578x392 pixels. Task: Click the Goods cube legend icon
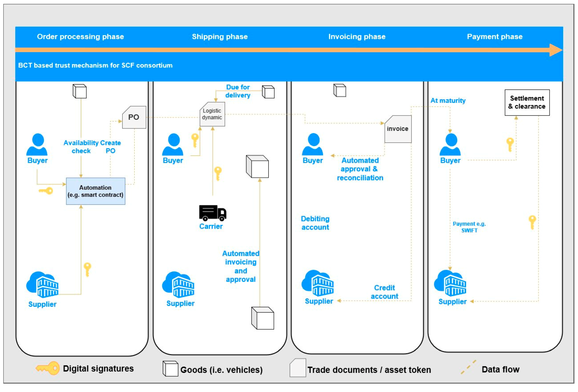pos(170,369)
